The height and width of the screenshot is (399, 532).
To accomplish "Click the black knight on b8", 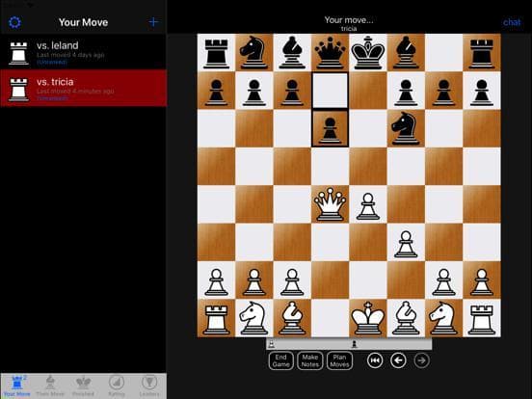I will click(x=254, y=53).
